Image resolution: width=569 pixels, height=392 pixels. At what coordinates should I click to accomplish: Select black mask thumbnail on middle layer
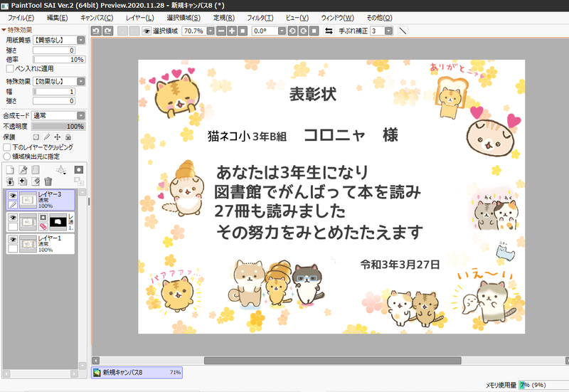point(58,221)
